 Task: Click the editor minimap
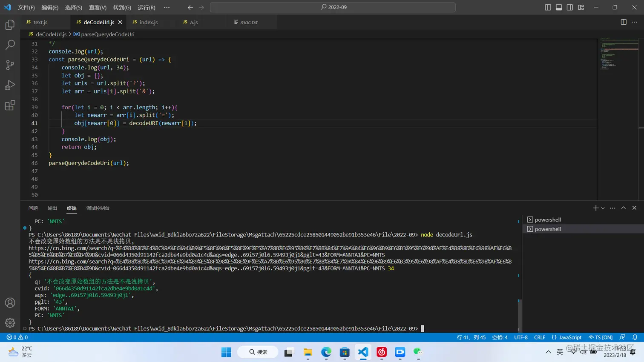(619, 54)
